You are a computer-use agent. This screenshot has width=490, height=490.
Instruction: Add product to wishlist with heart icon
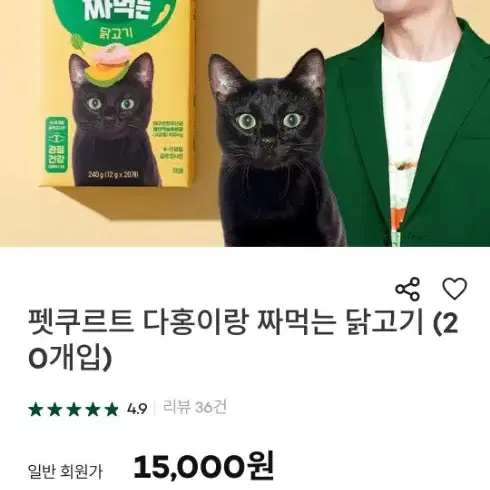coord(455,289)
